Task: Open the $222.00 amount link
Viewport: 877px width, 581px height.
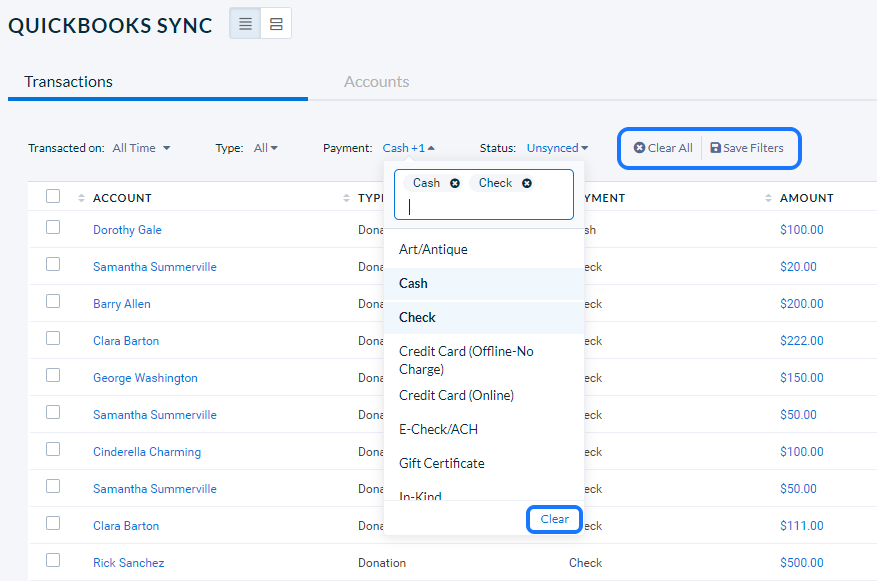Action: click(x=801, y=341)
